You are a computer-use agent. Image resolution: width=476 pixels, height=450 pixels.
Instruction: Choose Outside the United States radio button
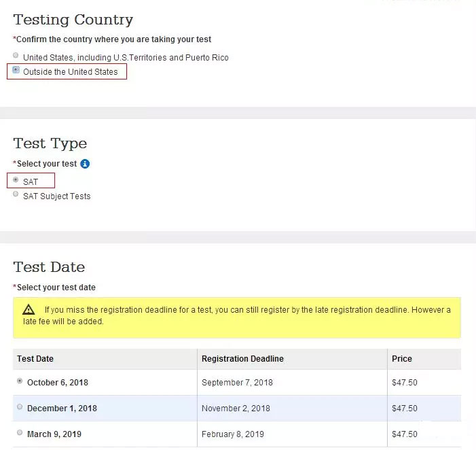[x=16, y=70]
